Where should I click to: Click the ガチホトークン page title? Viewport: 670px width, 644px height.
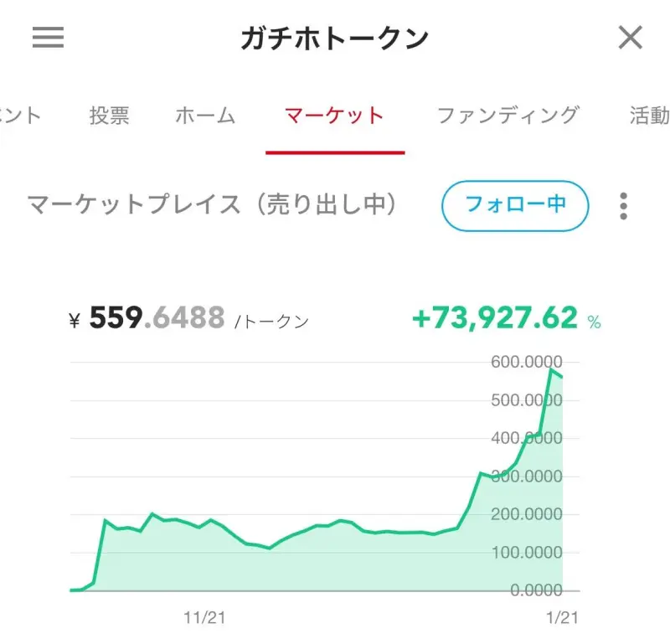334,38
